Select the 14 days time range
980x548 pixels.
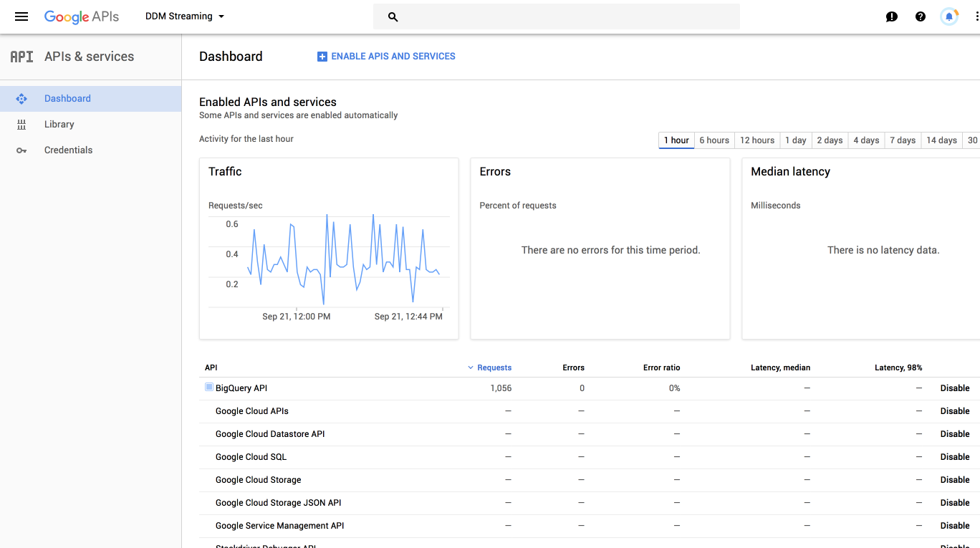(941, 140)
